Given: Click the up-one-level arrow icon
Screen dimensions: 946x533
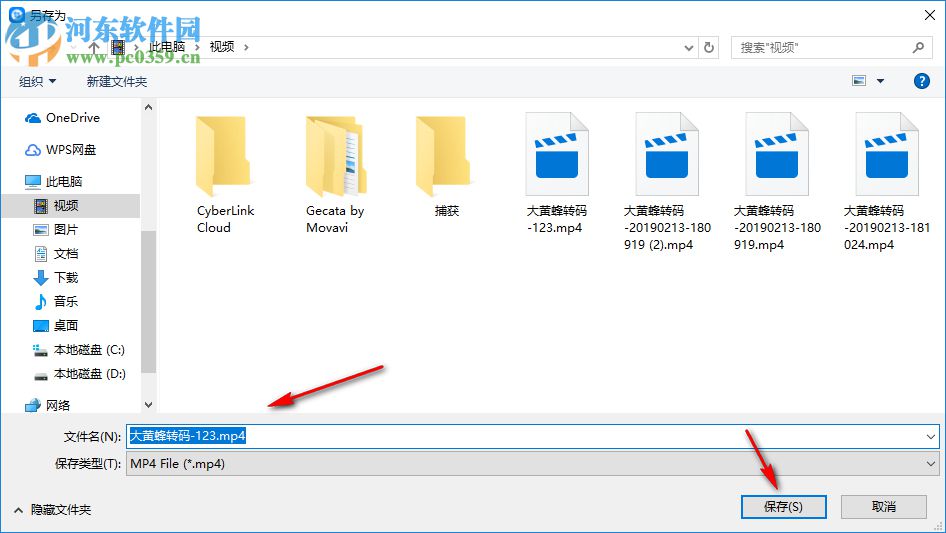Looking at the screenshot, I should point(94,47).
